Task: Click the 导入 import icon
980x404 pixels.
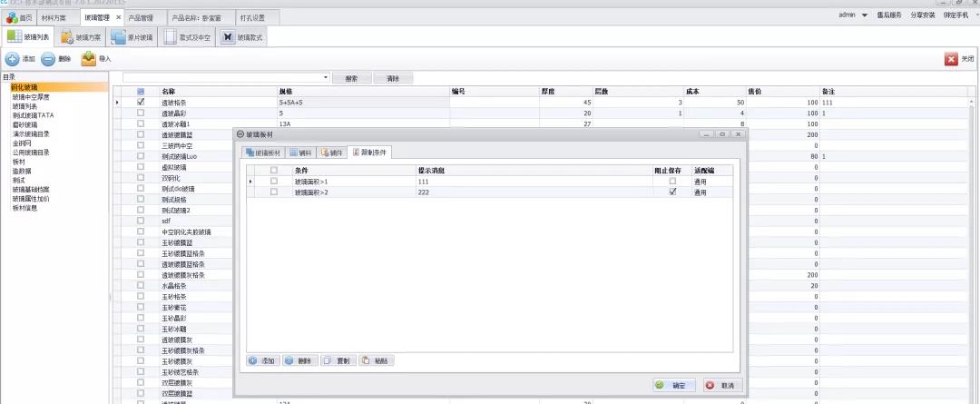Action: [88, 59]
